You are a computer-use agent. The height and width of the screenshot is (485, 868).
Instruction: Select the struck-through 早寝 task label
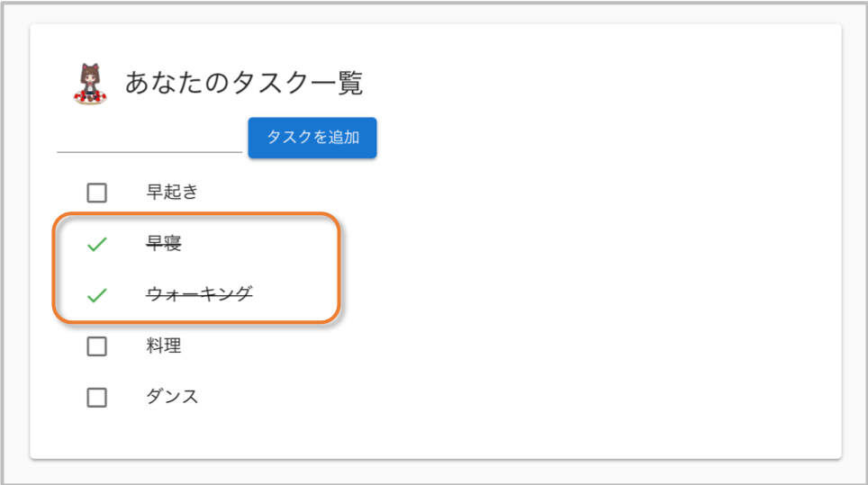pos(164,243)
